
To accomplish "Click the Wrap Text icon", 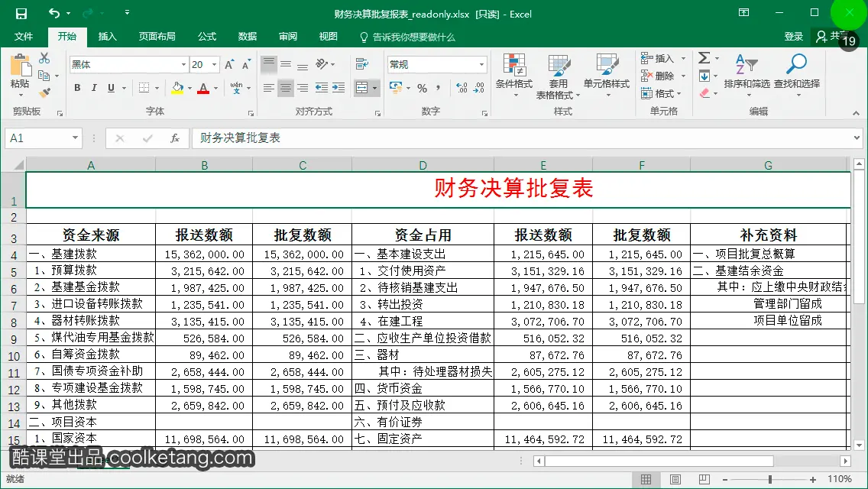I will coord(362,64).
